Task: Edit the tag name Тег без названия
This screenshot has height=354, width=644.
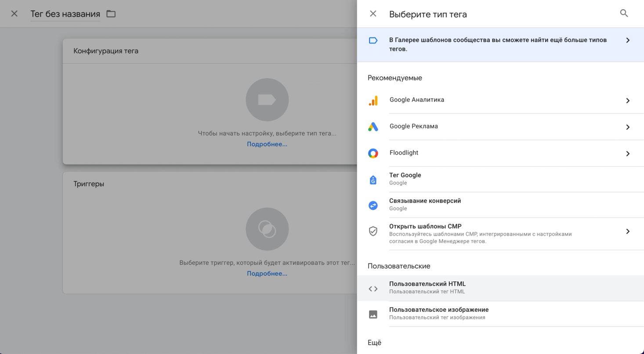Action: 65,14
